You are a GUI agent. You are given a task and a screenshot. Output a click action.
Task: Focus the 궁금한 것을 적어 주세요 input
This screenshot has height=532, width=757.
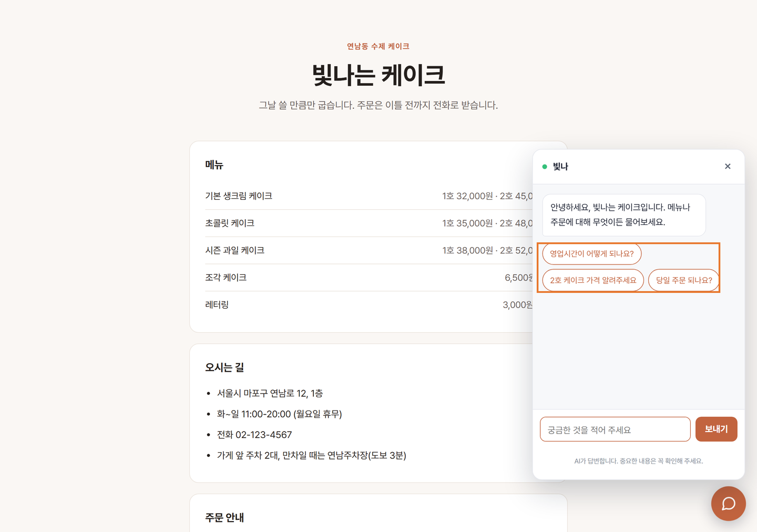tap(615, 429)
